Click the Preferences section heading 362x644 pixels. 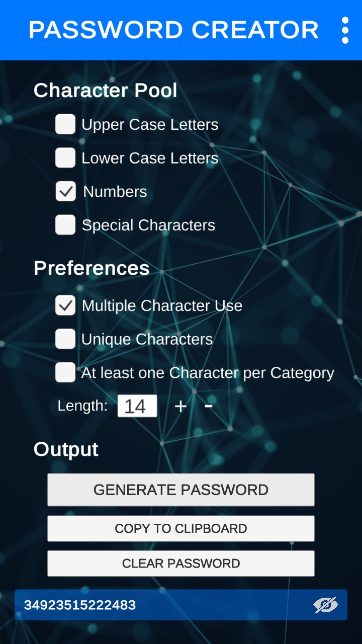[x=92, y=268]
